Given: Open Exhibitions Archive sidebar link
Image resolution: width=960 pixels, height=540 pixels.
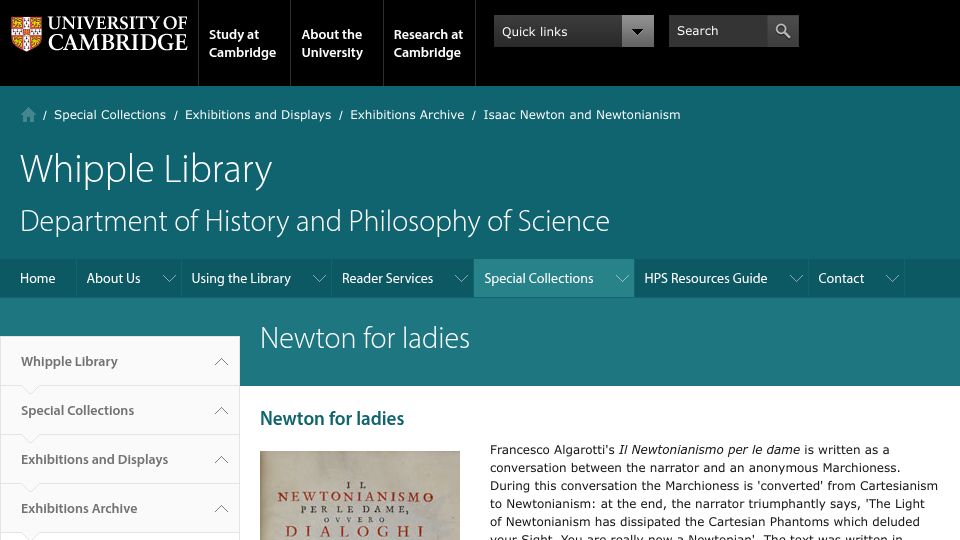Looking at the screenshot, I should (x=79, y=509).
